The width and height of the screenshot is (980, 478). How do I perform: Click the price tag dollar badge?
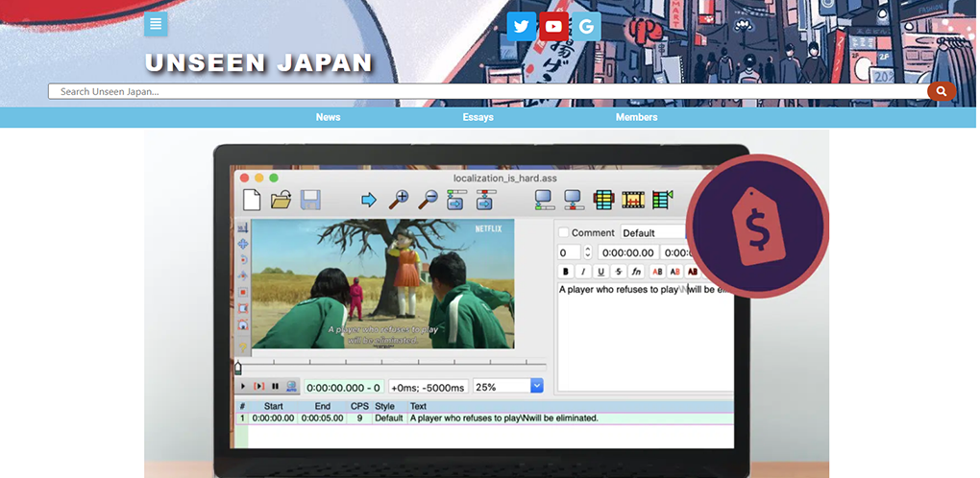click(x=757, y=226)
